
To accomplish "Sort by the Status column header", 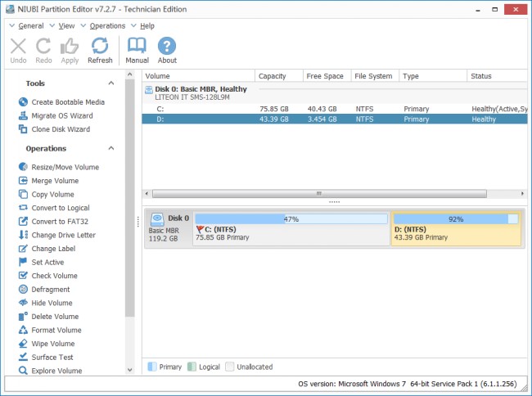I will (498, 76).
